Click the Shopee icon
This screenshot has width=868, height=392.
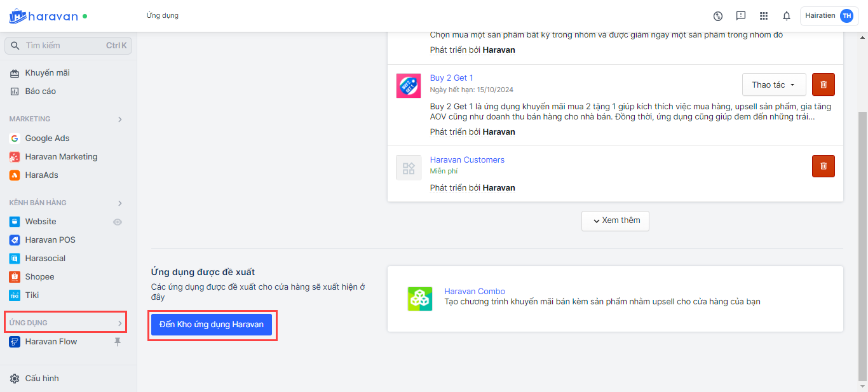(x=15, y=277)
